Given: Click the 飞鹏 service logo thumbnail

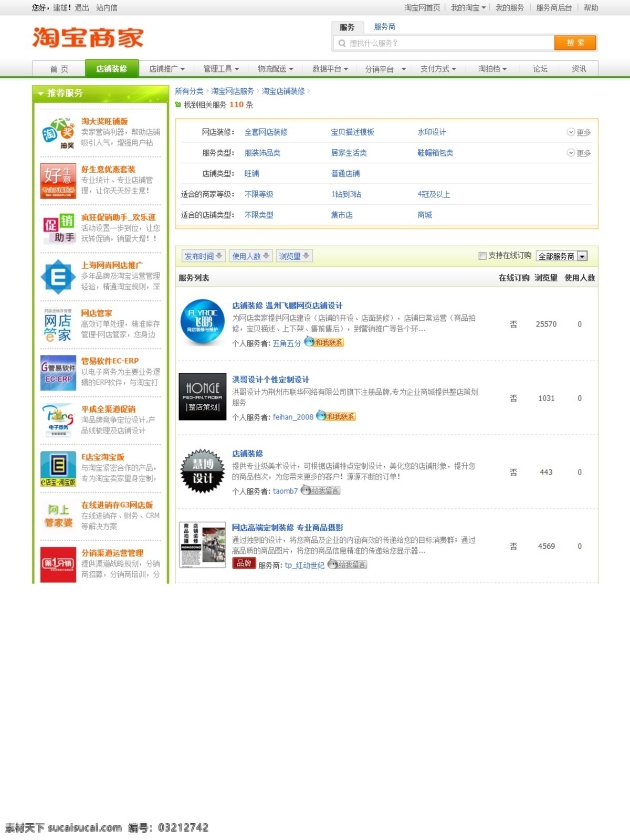Looking at the screenshot, I should pos(203,321).
